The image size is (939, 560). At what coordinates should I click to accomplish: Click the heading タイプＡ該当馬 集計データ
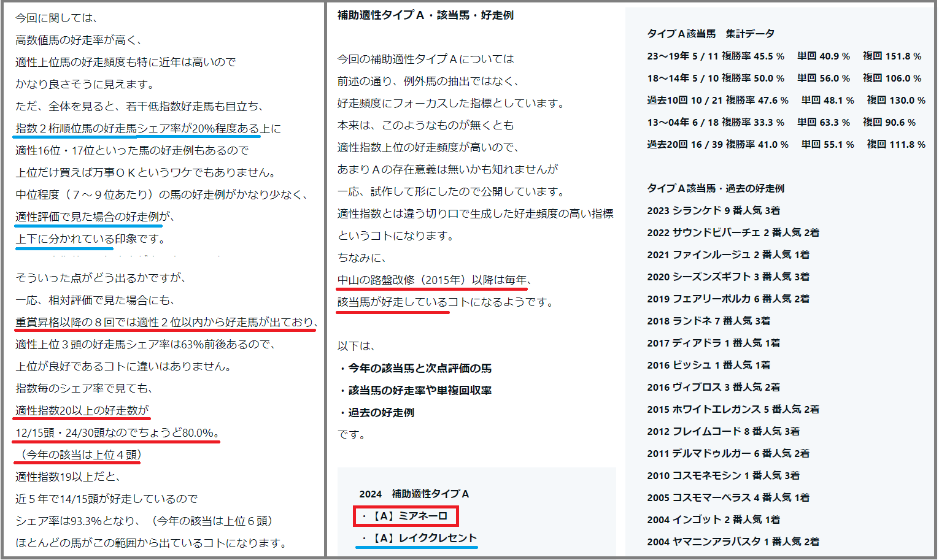click(711, 34)
